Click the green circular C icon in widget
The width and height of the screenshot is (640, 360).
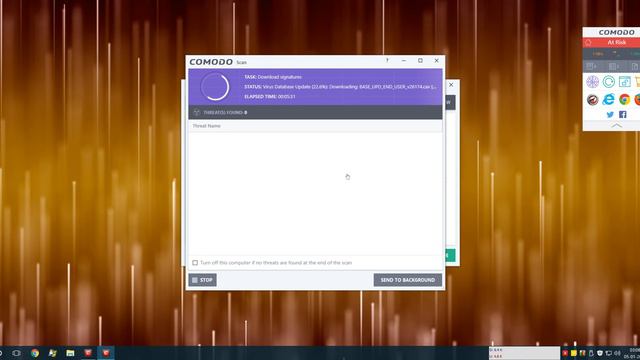pyautogui.click(x=609, y=82)
